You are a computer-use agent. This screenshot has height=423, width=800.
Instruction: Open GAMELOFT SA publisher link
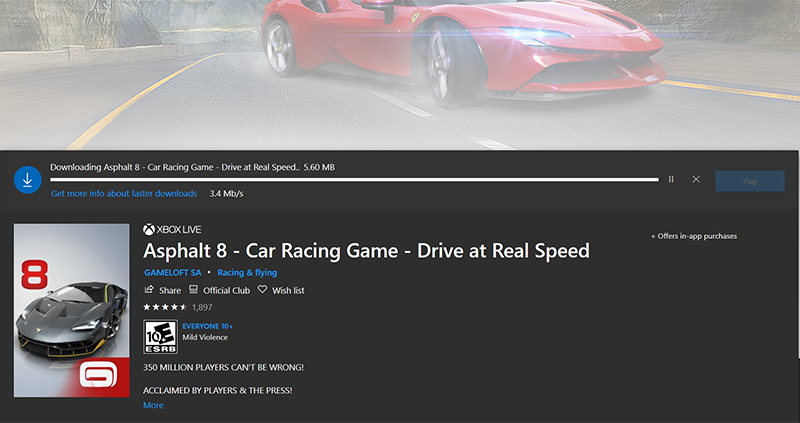tap(173, 272)
